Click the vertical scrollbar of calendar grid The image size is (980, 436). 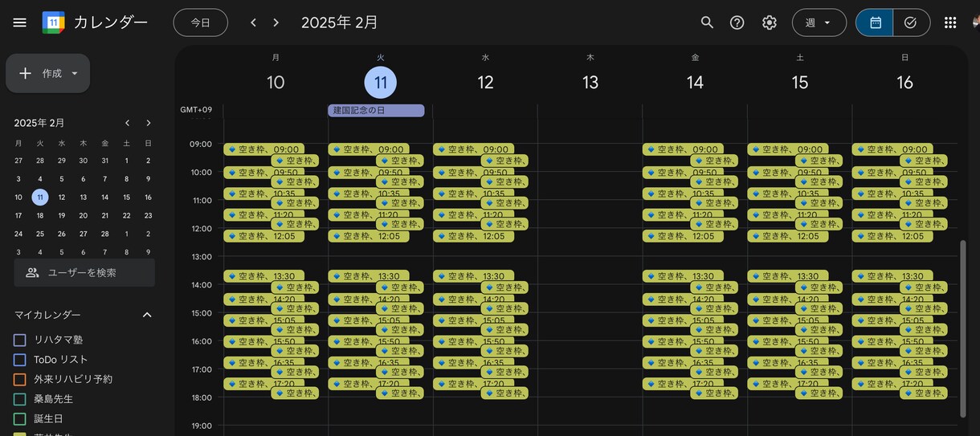(x=963, y=328)
